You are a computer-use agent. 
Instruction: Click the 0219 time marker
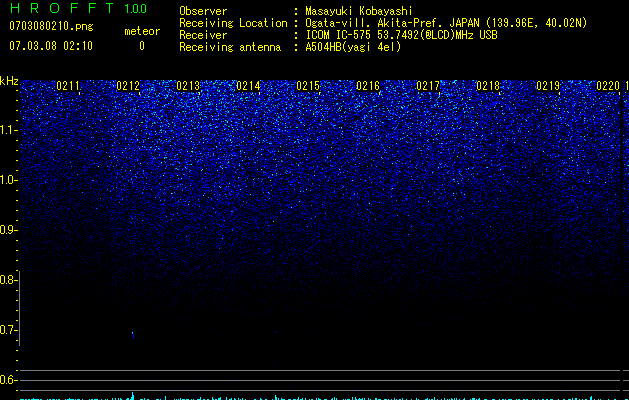[548, 86]
